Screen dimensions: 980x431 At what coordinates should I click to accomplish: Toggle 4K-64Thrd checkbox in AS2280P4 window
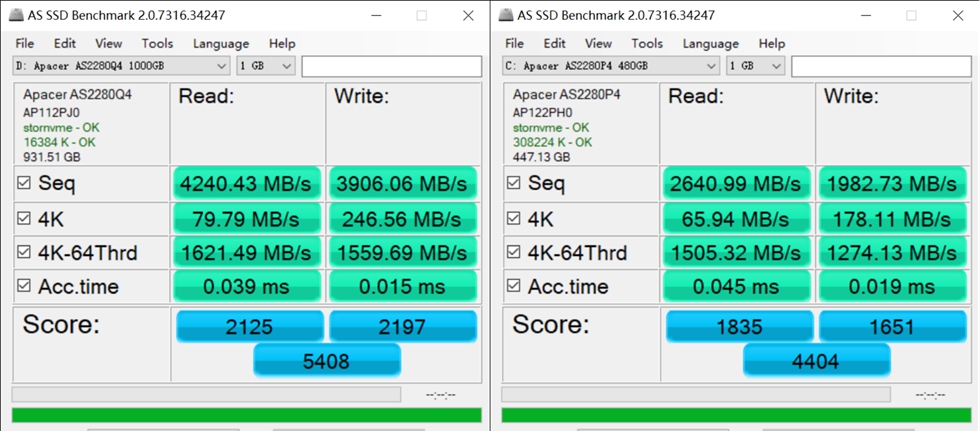click(514, 252)
